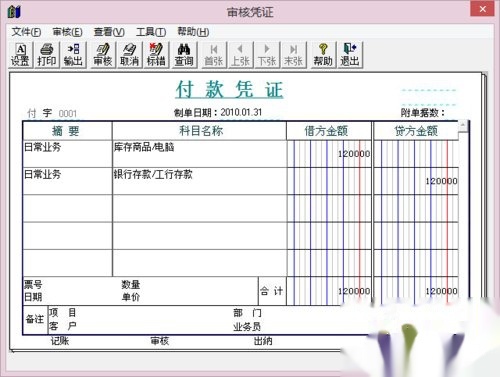Click the 取消 cancel-audit toolbar icon
The height and width of the screenshot is (377, 500).
[x=129, y=55]
